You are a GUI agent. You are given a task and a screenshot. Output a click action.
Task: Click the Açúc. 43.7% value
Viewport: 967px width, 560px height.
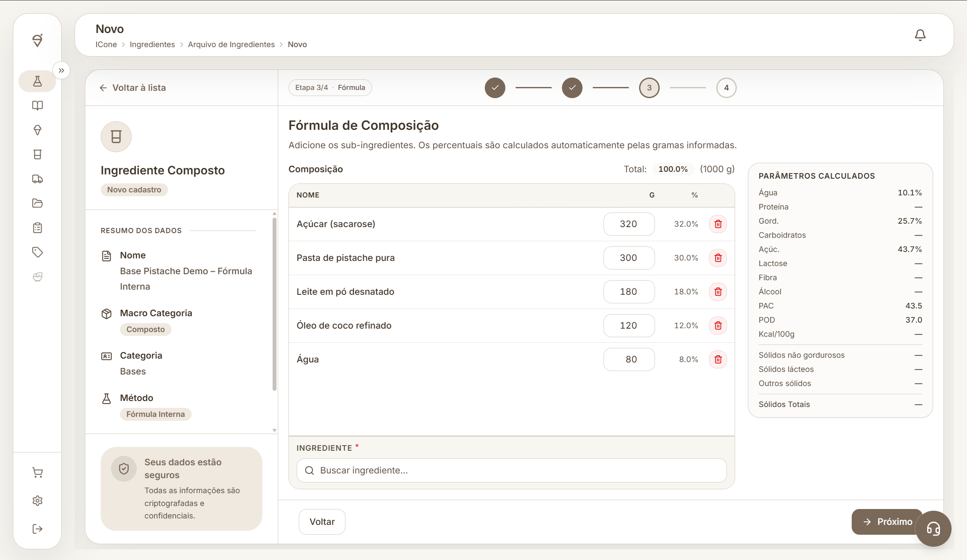pos(910,249)
